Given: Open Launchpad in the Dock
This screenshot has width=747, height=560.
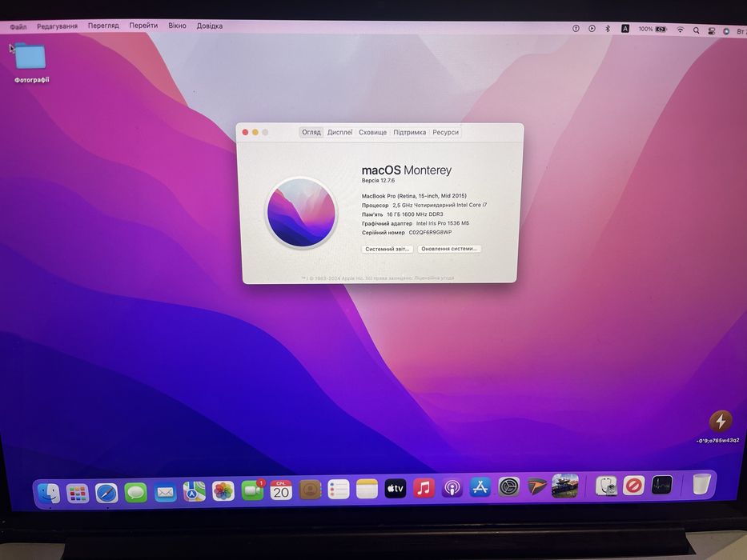Looking at the screenshot, I should [x=77, y=494].
